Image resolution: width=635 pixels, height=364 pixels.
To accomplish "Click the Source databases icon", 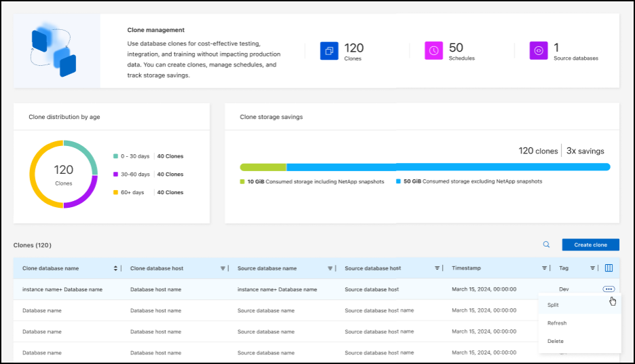I will pyautogui.click(x=539, y=51).
